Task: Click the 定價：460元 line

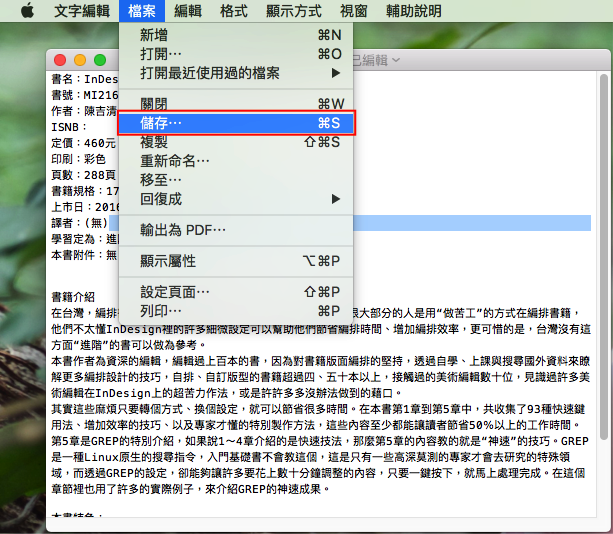Action: click(x=84, y=143)
